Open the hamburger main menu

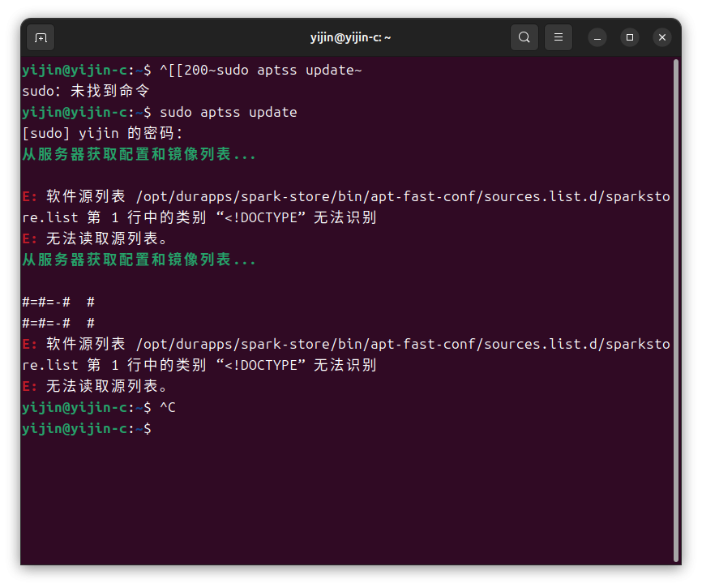pyautogui.click(x=559, y=37)
